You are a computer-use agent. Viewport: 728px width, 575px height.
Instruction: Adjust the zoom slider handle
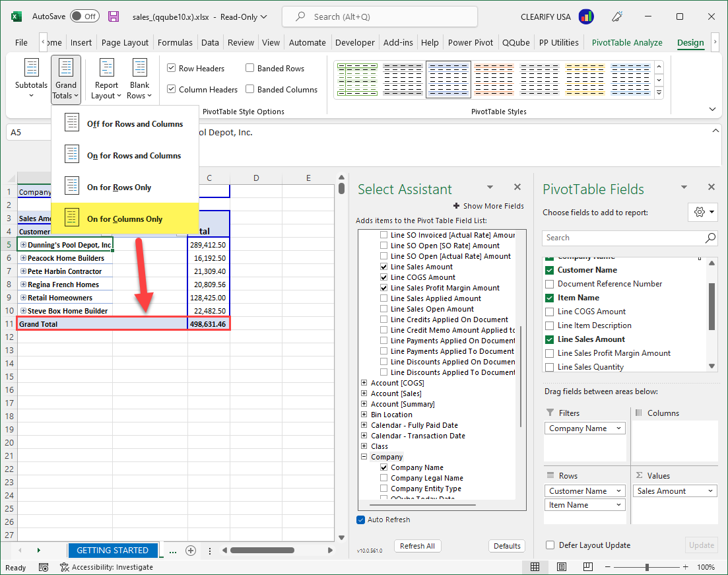click(647, 567)
